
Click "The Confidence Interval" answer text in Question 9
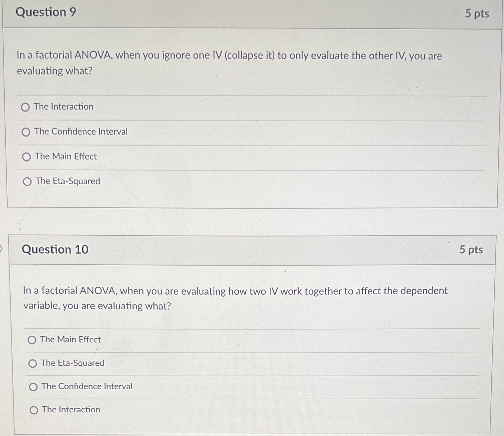[81, 132]
